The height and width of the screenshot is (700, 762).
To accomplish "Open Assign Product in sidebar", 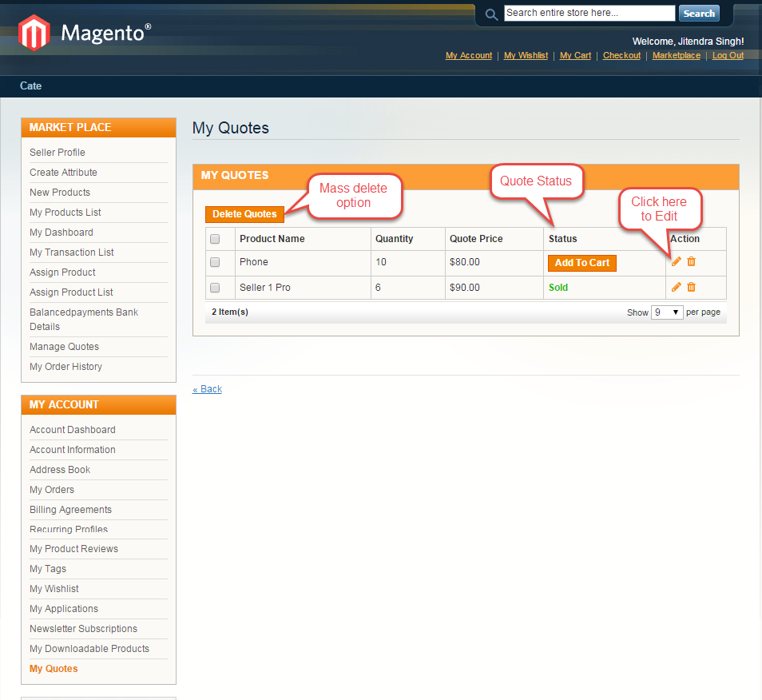I will [x=62, y=272].
